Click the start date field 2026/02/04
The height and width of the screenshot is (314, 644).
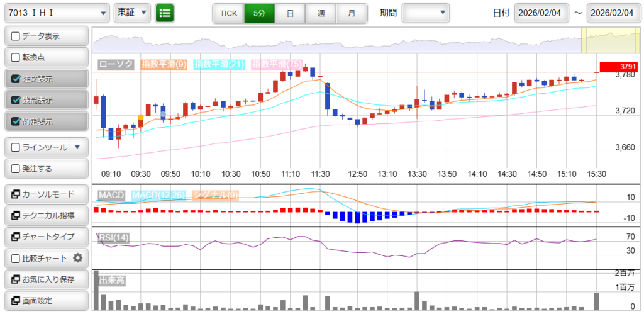[x=541, y=13]
